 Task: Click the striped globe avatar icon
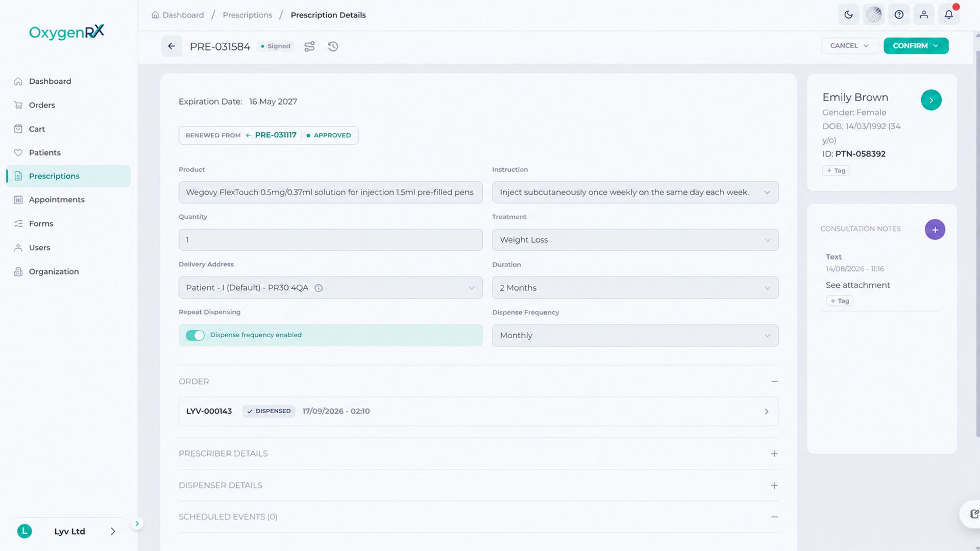(874, 15)
